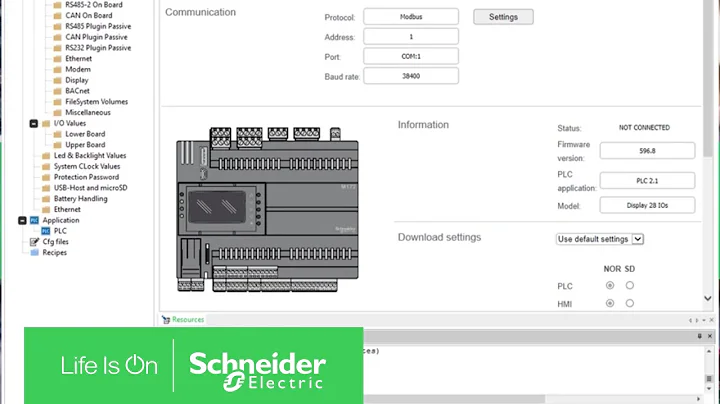
Task: Click PLC application field PLC 2.1
Action: point(647,181)
